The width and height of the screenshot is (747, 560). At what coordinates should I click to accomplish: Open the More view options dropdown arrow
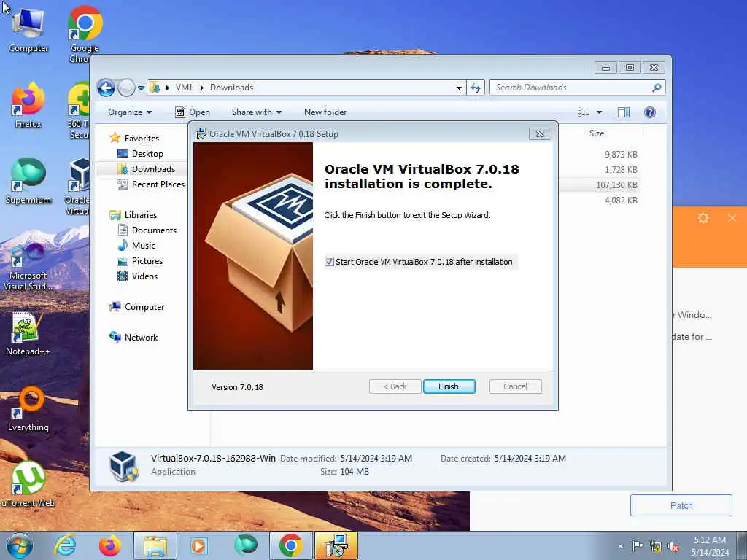pos(600,112)
